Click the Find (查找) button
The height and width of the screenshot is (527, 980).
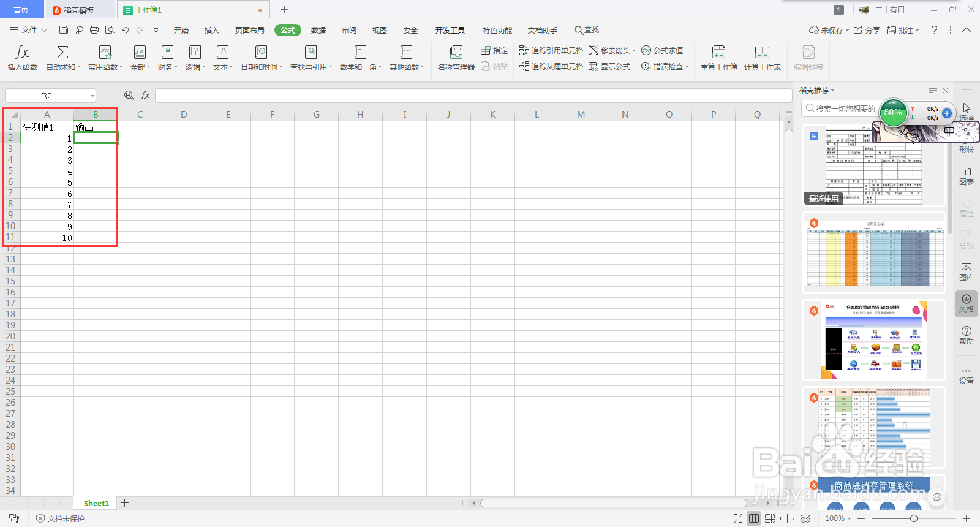[x=587, y=30]
